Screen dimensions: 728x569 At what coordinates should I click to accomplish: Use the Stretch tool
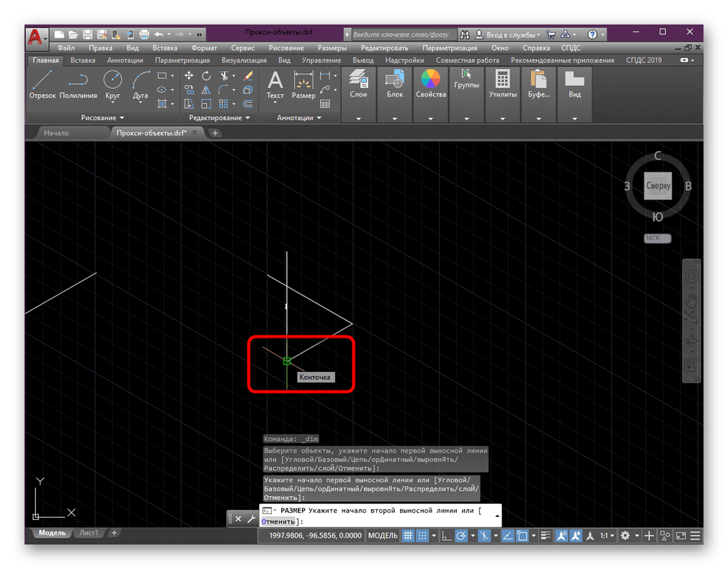click(189, 103)
